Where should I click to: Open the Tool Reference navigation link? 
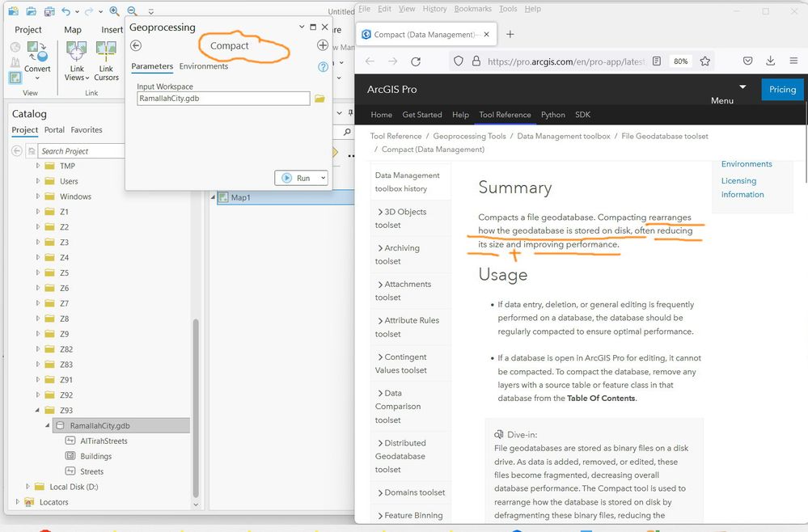[505, 115]
